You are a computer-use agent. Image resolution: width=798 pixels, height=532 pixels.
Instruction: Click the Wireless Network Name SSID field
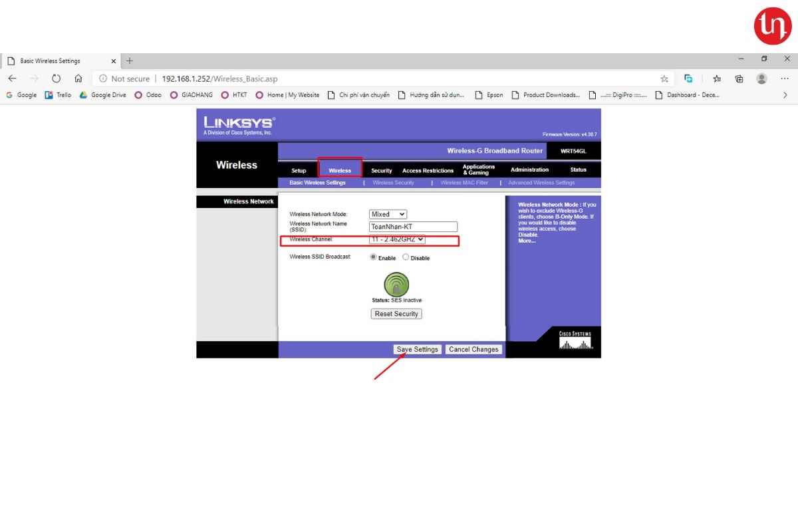click(413, 227)
